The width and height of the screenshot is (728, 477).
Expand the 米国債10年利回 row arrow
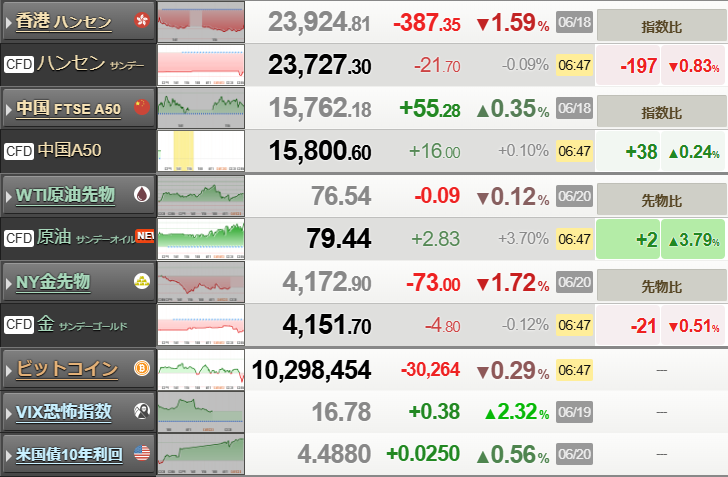tap(8, 455)
